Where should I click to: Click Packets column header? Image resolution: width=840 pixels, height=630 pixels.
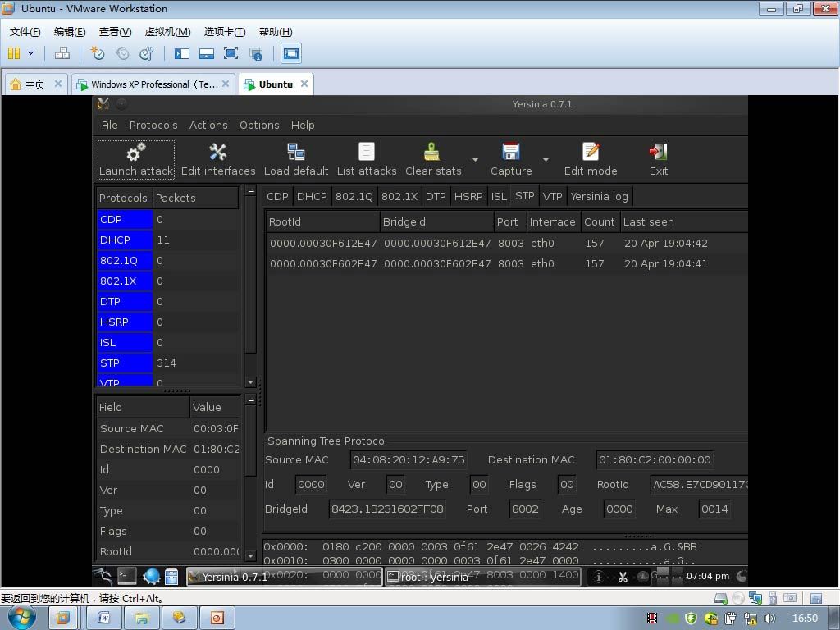click(x=195, y=199)
